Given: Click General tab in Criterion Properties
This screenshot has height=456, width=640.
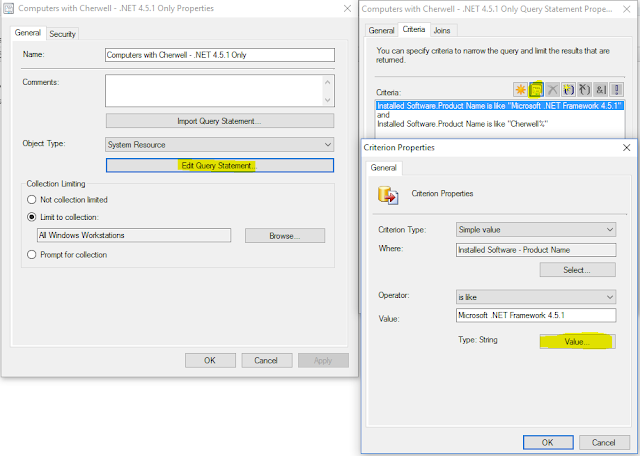Looking at the screenshot, I should click(384, 168).
